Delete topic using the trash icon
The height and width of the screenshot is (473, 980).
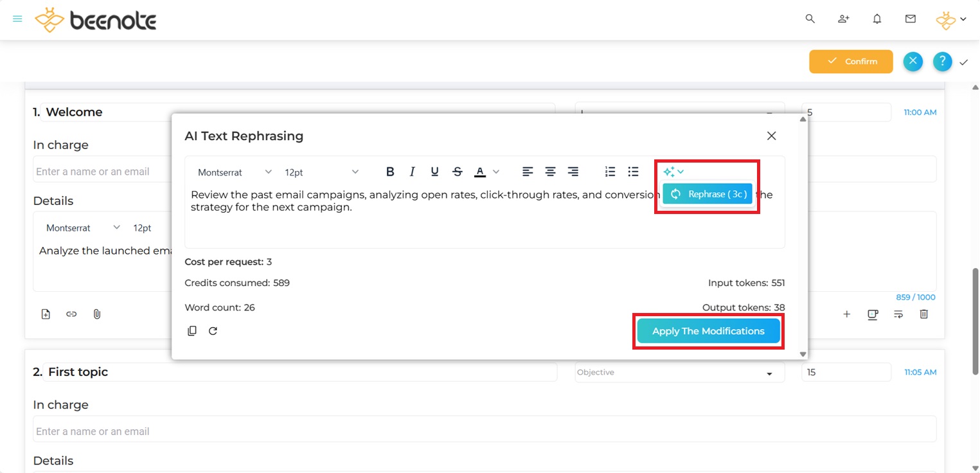point(923,314)
